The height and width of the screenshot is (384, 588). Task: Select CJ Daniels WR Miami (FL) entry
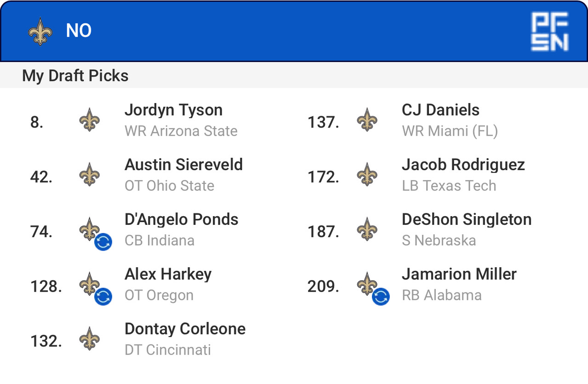(450, 120)
